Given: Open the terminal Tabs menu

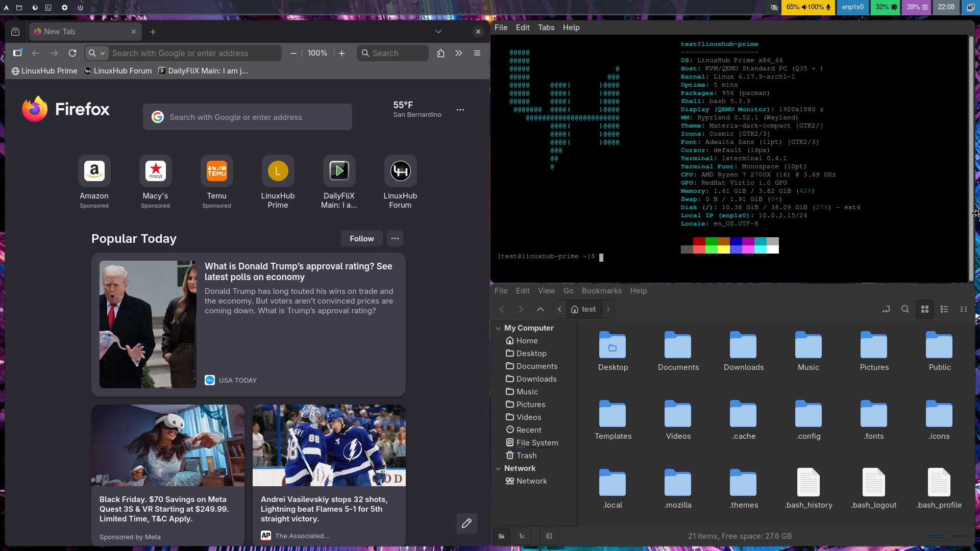Looking at the screenshot, I should [546, 28].
